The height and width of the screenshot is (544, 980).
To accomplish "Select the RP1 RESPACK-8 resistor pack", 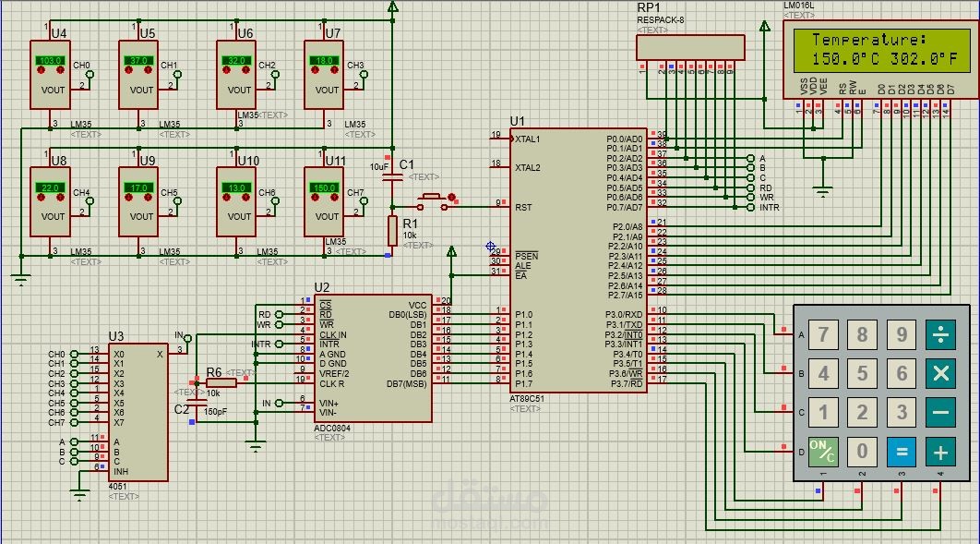I will click(690, 47).
